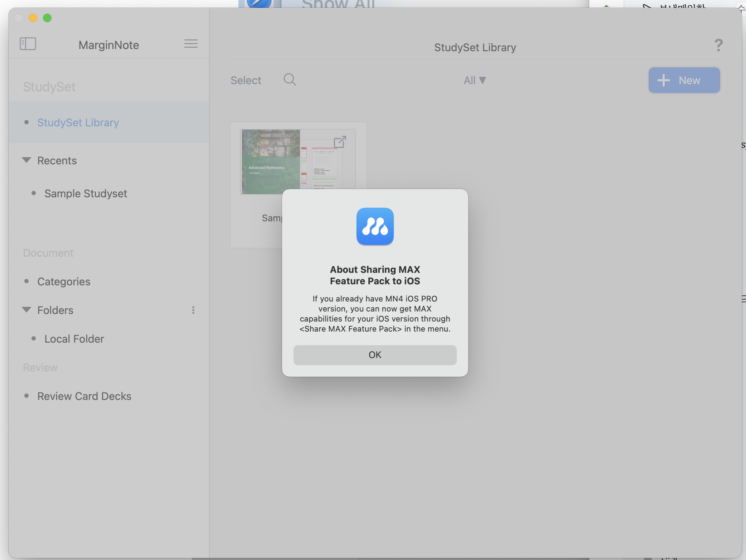
Task: Open Categories under Document
Action: tap(64, 282)
